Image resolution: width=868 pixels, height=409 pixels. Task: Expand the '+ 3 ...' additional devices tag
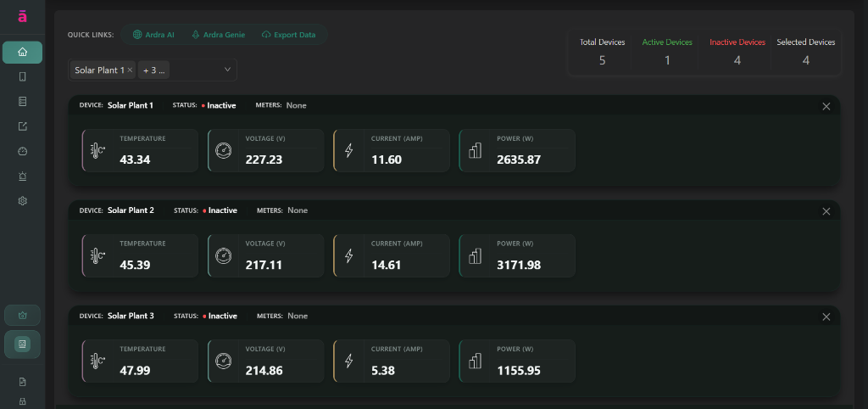pos(154,70)
